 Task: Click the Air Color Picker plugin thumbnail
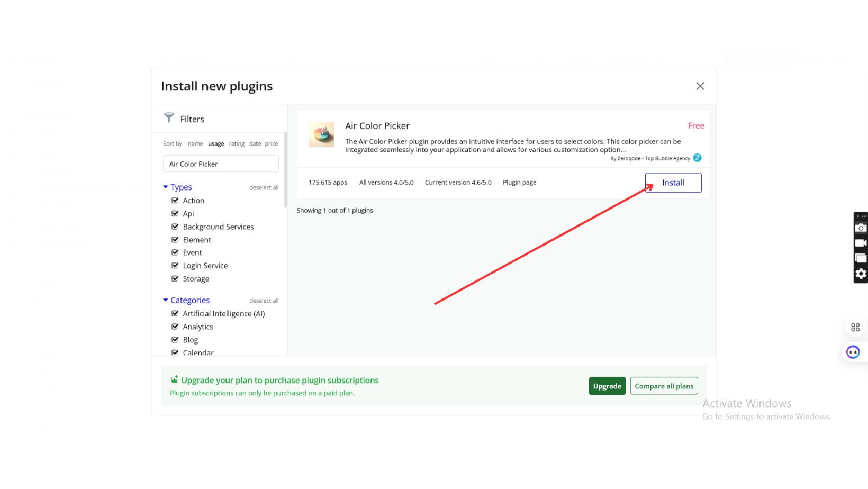coord(321,134)
